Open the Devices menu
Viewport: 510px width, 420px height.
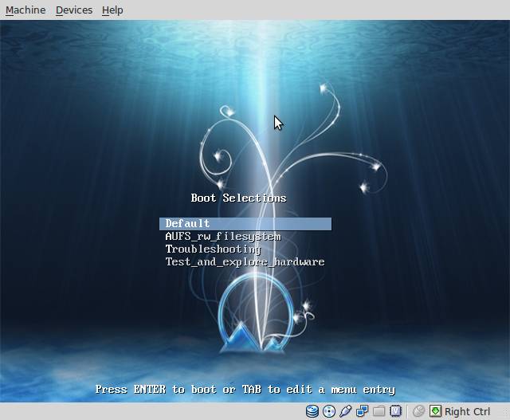pos(74,10)
